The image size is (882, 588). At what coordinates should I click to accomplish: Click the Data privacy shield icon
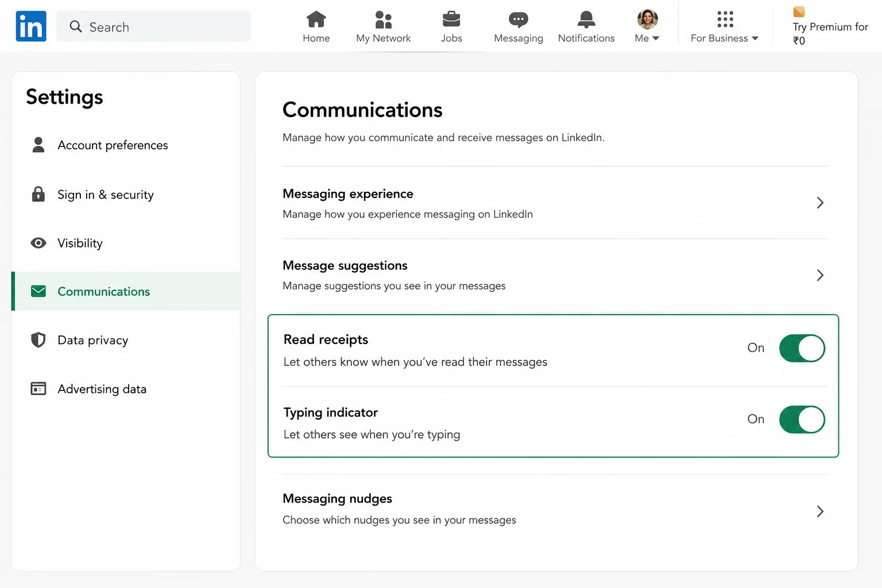(38, 340)
